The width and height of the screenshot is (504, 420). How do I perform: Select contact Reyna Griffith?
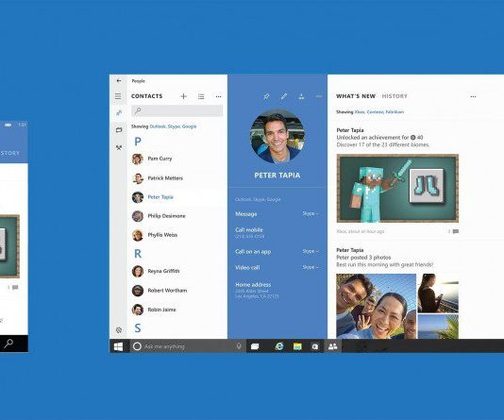(x=177, y=271)
